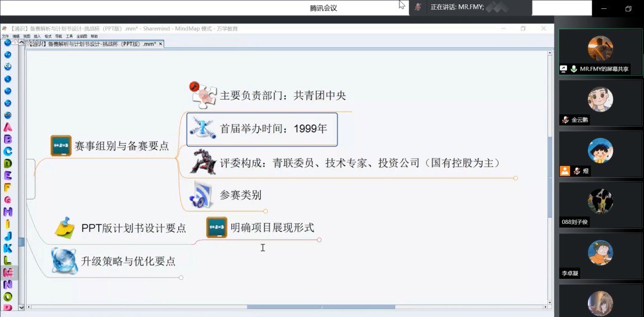Open the 工具 menu in menu bar
This screenshot has height=317, width=644.
coord(69,36)
